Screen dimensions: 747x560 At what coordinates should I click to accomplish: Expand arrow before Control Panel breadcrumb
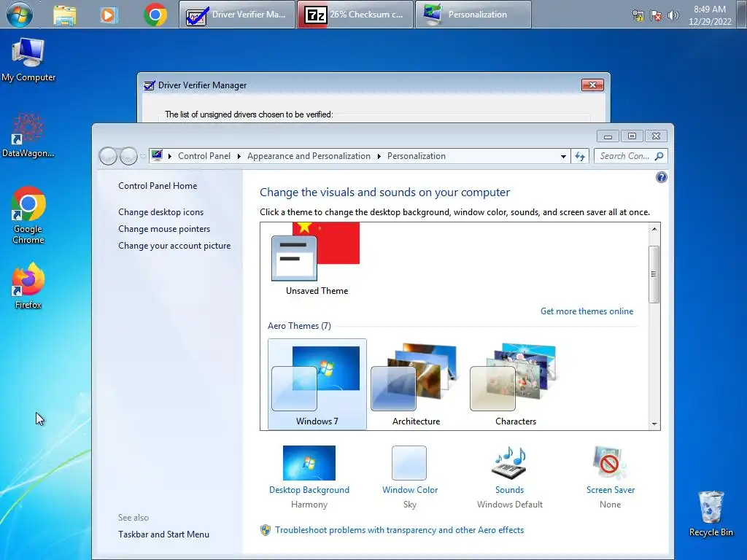pos(169,156)
